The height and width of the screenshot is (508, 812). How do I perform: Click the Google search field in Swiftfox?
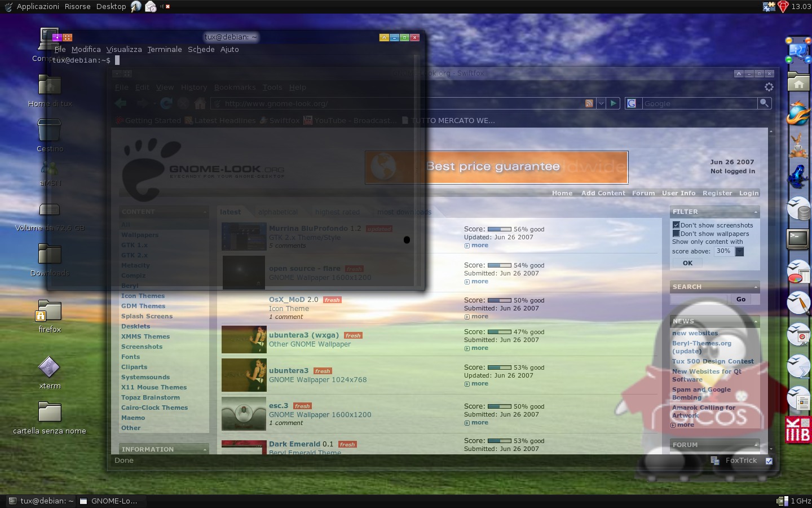699,103
